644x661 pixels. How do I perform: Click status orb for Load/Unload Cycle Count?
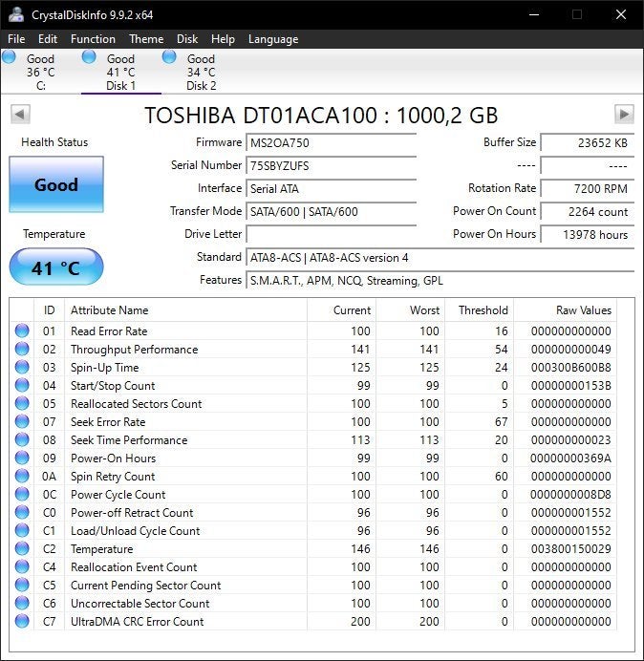22,530
